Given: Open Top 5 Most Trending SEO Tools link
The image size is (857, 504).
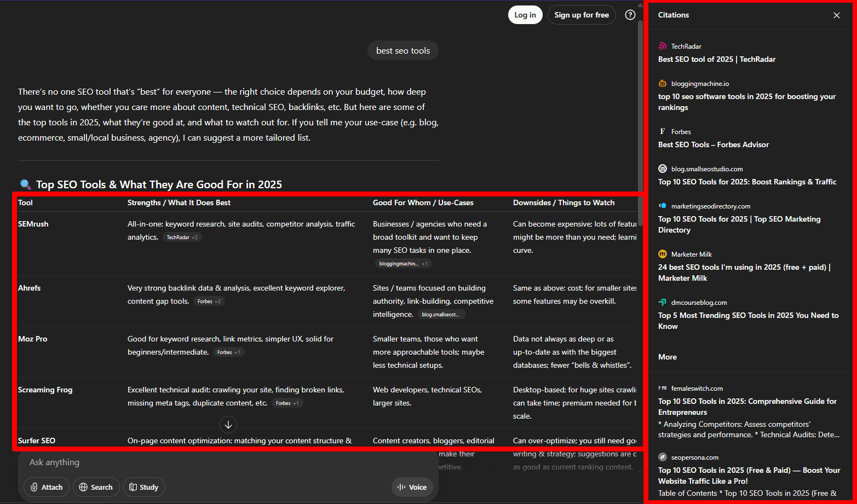Looking at the screenshot, I should point(748,321).
